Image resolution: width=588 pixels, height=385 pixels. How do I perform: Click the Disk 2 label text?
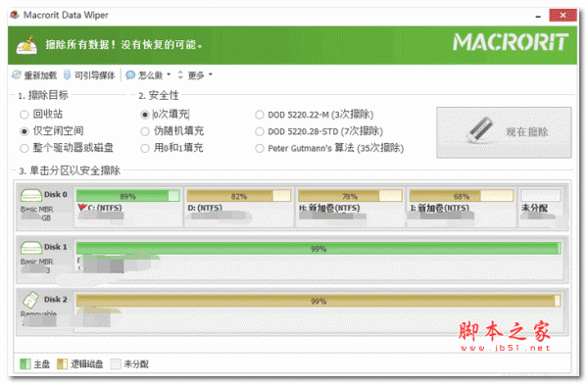[x=56, y=299]
